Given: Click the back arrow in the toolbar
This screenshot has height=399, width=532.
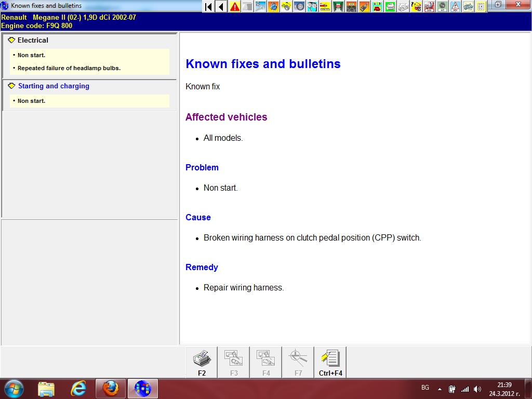Looking at the screenshot, I should 221,7.
